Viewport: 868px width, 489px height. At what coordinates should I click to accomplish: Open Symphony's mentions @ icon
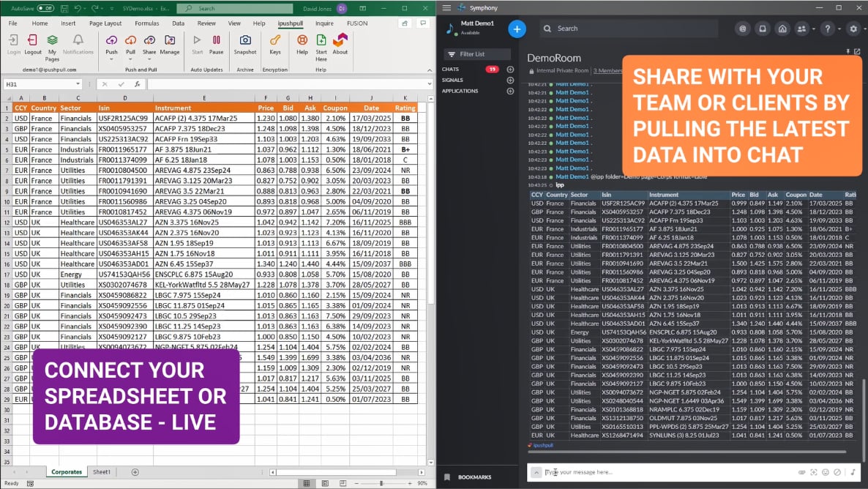(x=743, y=29)
